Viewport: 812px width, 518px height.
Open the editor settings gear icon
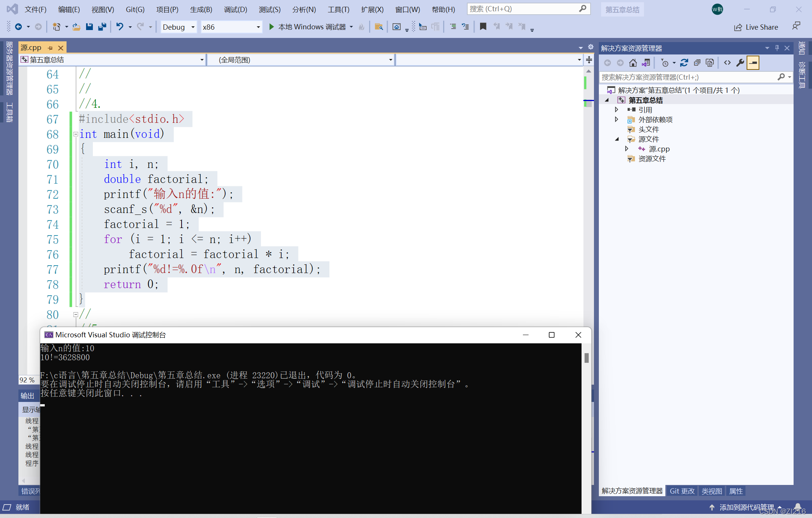click(591, 47)
